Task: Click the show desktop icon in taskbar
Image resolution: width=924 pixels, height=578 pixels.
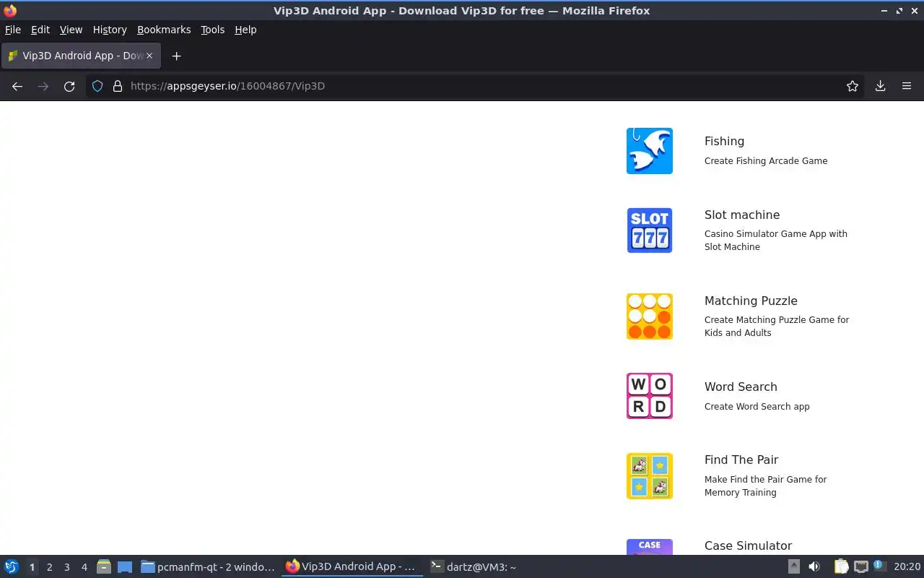Action: (x=125, y=567)
